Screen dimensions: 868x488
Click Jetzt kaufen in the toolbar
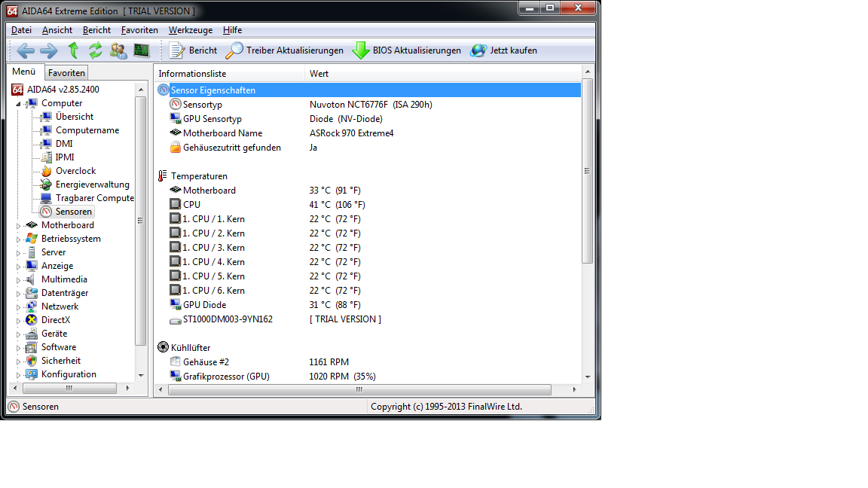pyautogui.click(x=504, y=50)
